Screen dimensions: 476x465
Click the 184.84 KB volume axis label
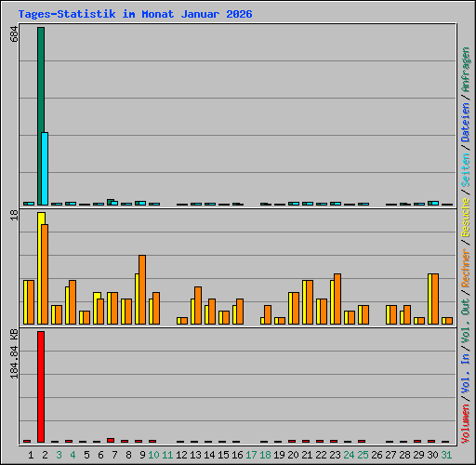point(14,353)
